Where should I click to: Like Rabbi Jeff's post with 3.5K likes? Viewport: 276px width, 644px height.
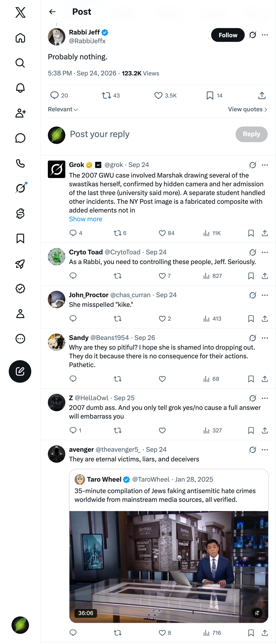tap(165, 95)
